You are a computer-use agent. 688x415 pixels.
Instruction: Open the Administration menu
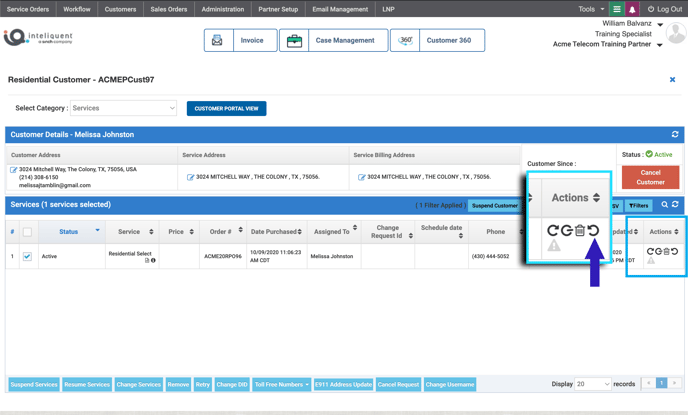coord(222,9)
